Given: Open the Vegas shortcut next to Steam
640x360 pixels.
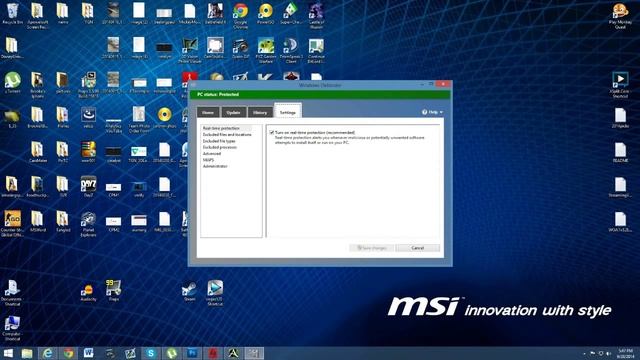Looking at the screenshot, I should [215, 292].
